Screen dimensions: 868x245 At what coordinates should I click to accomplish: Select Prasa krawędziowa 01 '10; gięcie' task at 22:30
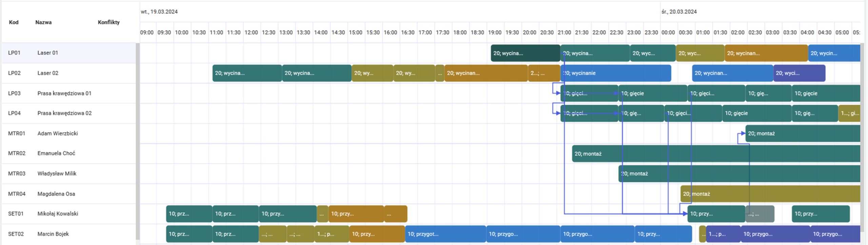point(653,93)
